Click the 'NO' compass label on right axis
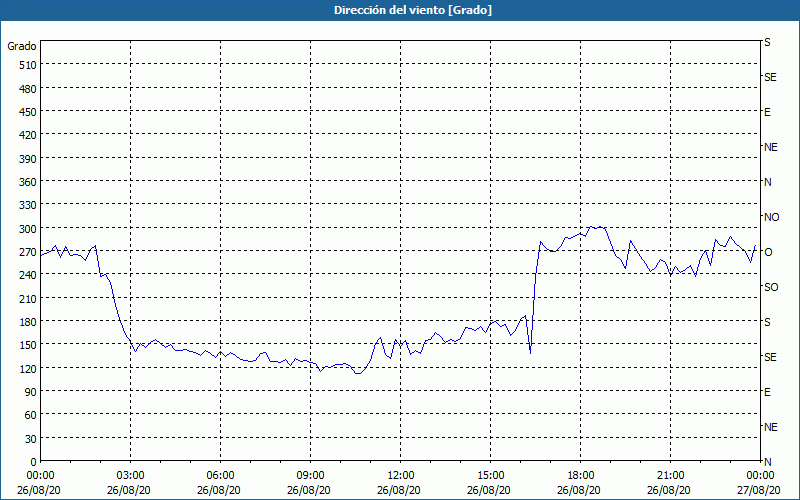 pos(771,217)
